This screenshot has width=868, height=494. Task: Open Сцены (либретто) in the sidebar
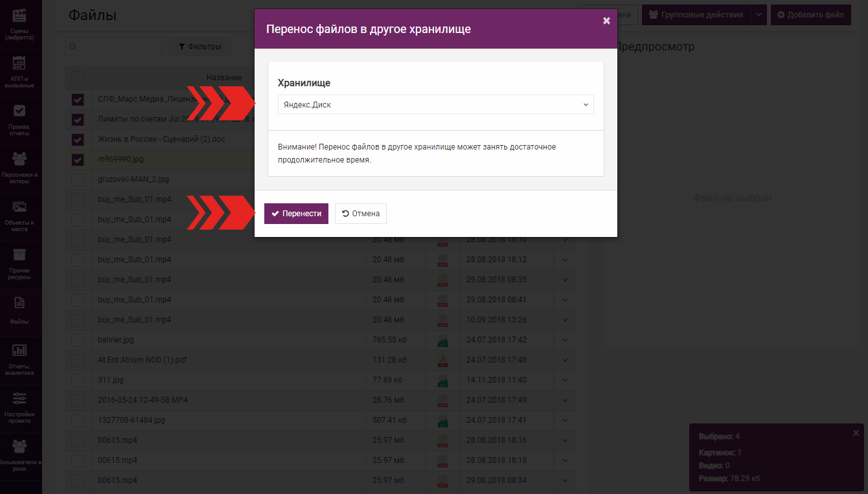(19, 25)
